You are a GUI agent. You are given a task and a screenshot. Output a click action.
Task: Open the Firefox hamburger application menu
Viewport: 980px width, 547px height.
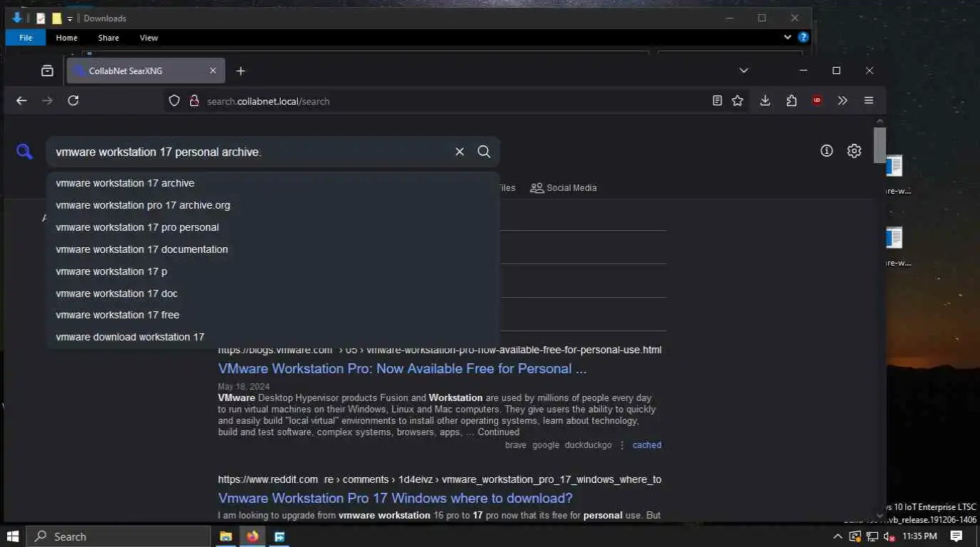click(868, 100)
